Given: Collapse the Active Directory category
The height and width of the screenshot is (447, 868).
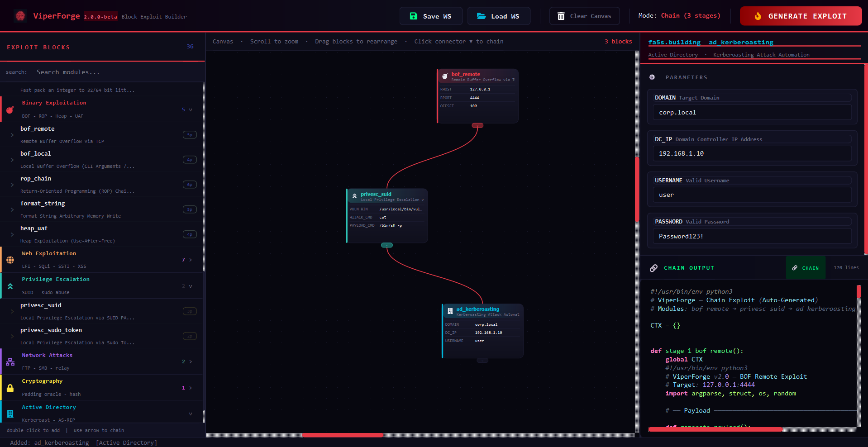Looking at the screenshot, I should (191, 414).
